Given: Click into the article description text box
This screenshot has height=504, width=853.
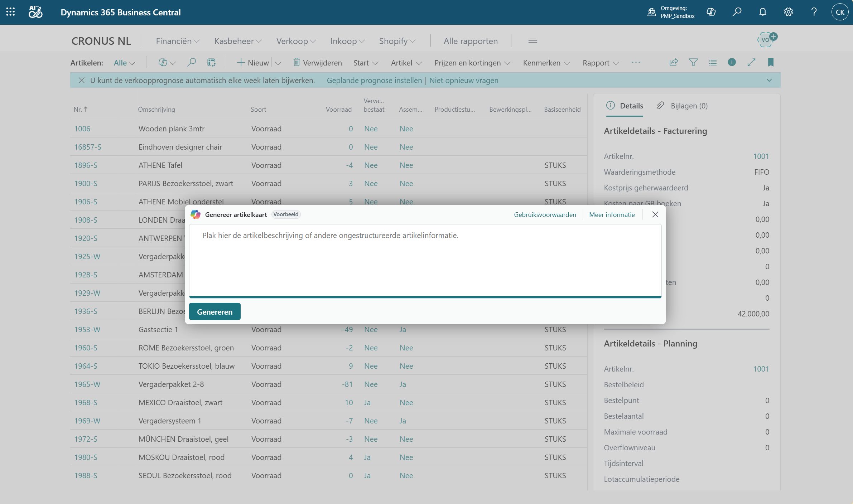Looking at the screenshot, I should 425,260.
